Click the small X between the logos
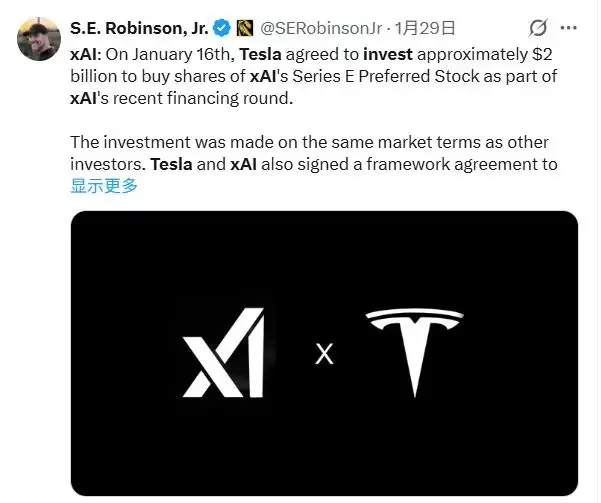Image resolution: width=601 pixels, height=503 pixels. pyautogui.click(x=323, y=354)
